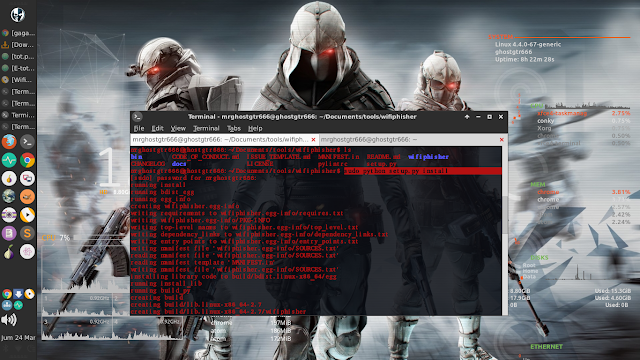Click the 'README.md' file name in listing

click(x=383, y=157)
